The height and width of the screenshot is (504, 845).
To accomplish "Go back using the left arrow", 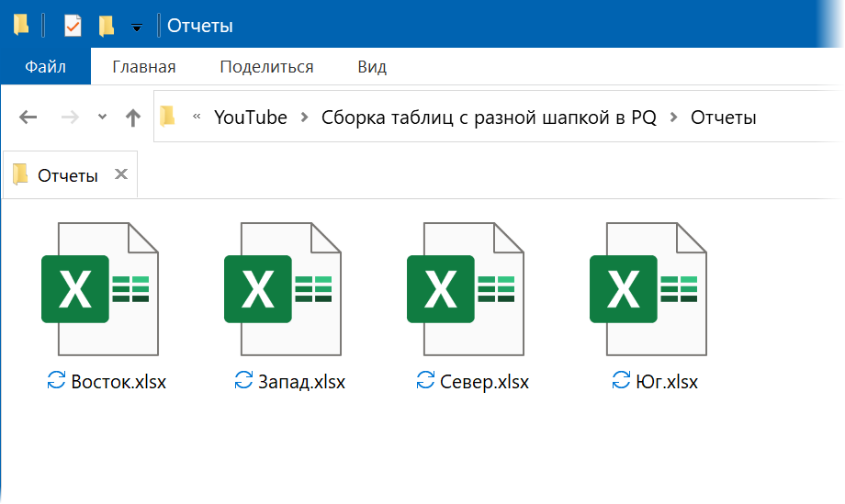I will 28,117.
